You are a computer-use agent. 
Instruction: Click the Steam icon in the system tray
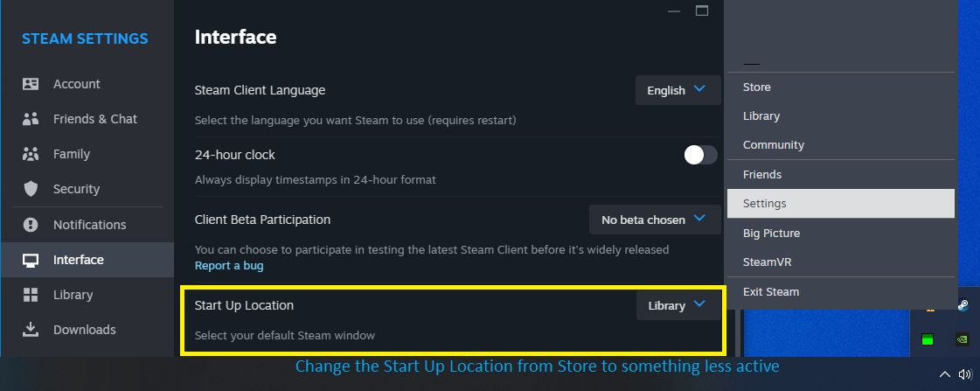pos(962,305)
